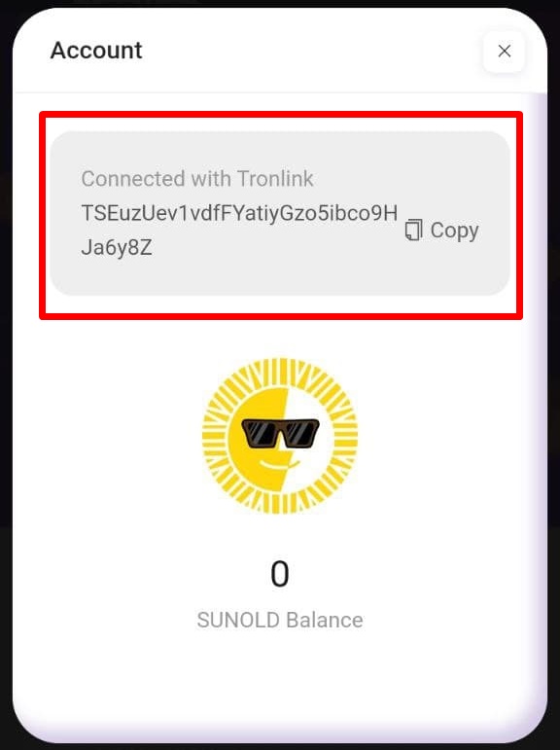Click the striped ray ring of the sun logo
Viewport: 560px width, 750px height.
(280, 371)
